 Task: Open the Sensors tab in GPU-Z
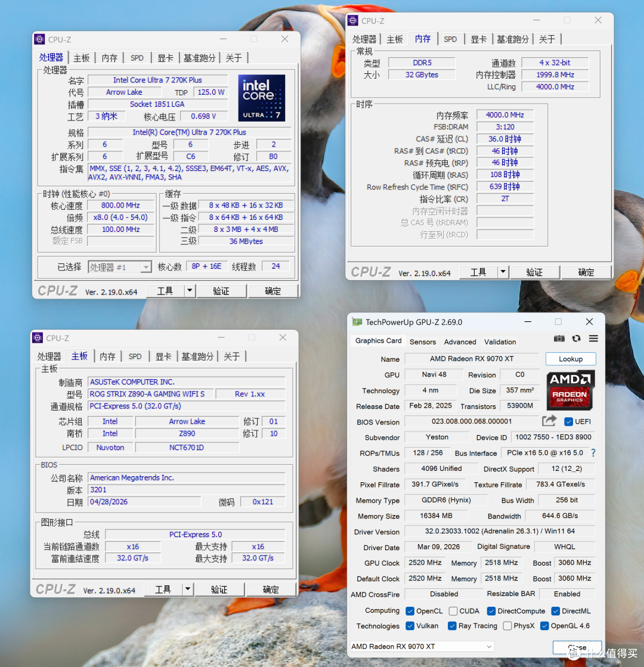pos(423,342)
